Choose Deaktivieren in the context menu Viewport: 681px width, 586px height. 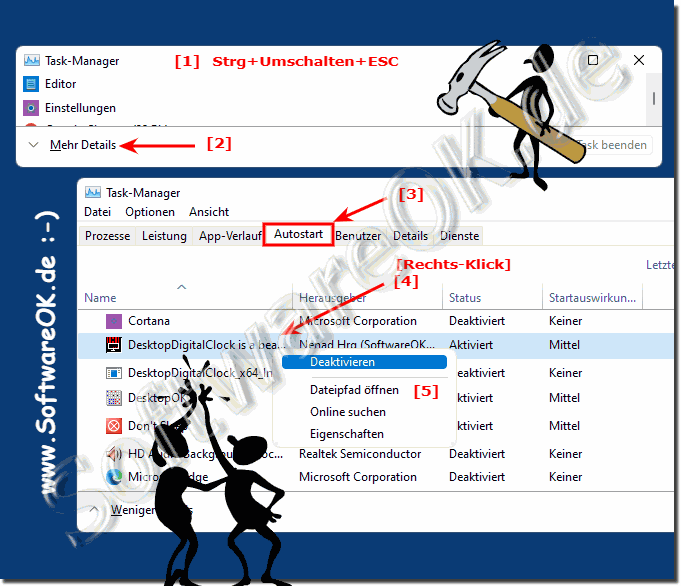(x=364, y=362)
